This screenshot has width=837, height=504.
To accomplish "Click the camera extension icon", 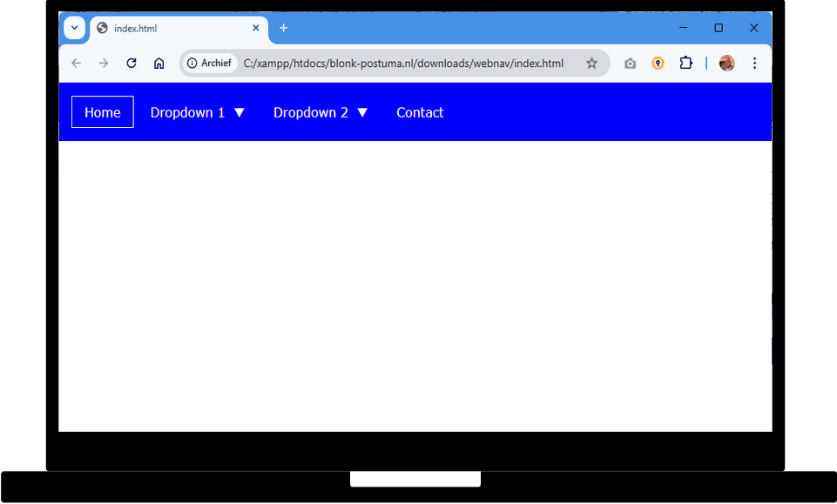I will coord(630,64).
